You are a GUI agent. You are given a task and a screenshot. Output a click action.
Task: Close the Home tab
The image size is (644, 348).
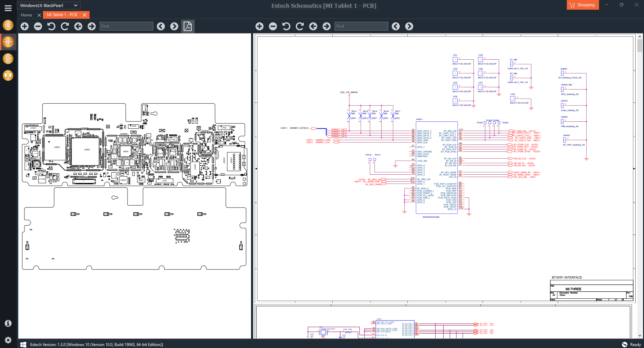tap(39, 15)
